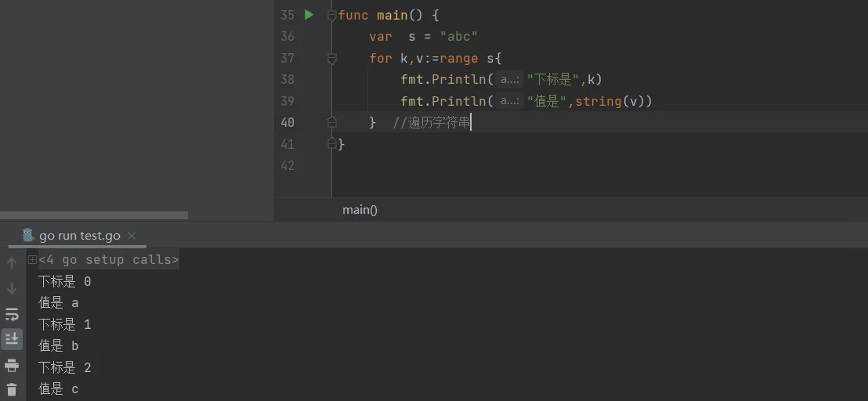This screenshot has width=868, height=401.
Task: Click the 'a...:' hint before "值是"
Action: (x=508, y=101)
